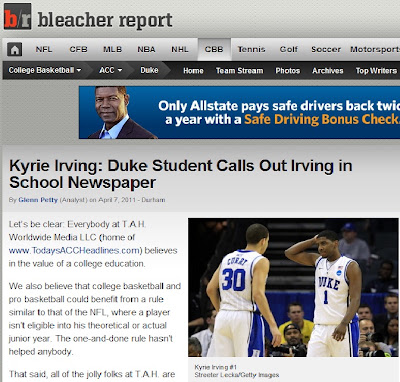This screenshot has width=400, height=382.
Task: Open the Golf section tab
Action: click(288, 49)
